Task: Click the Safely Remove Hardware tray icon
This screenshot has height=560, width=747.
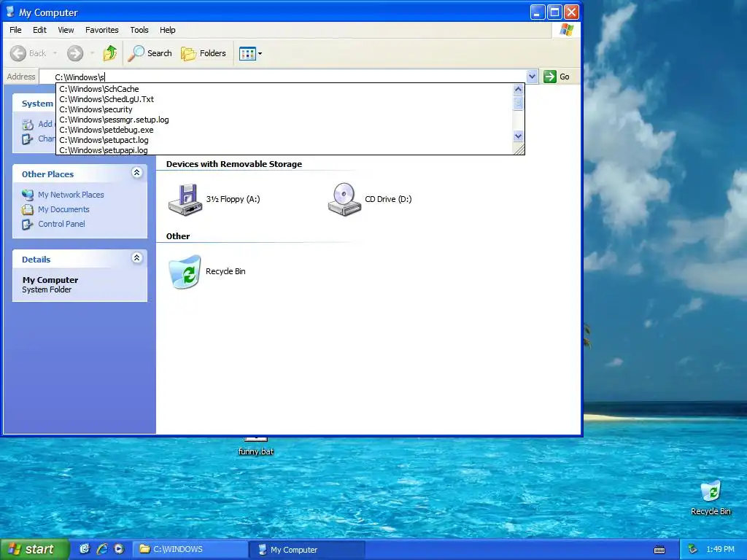Action: click(693, 549)
